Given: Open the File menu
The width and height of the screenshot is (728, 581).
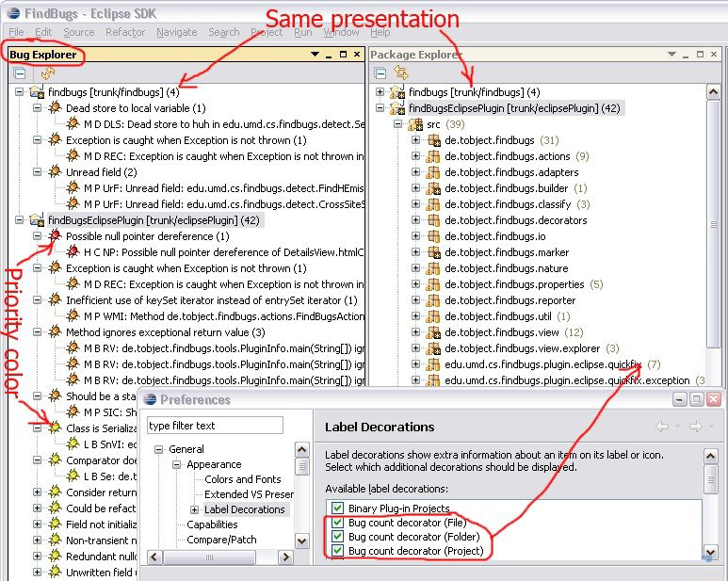Looking at the screenshot, I should pos(16,32).
